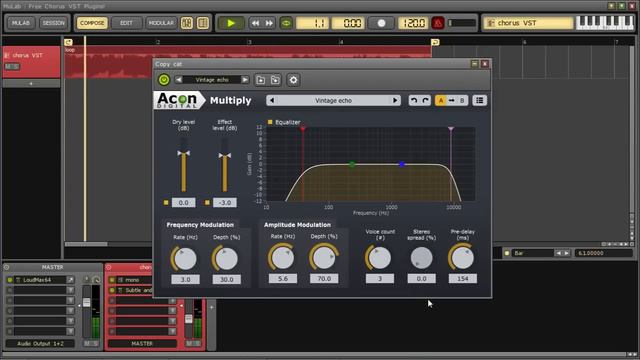This screenshot has height=360, width=640.
Task: Click the pink high-cut EQ handle
Action: click(451, 129)
